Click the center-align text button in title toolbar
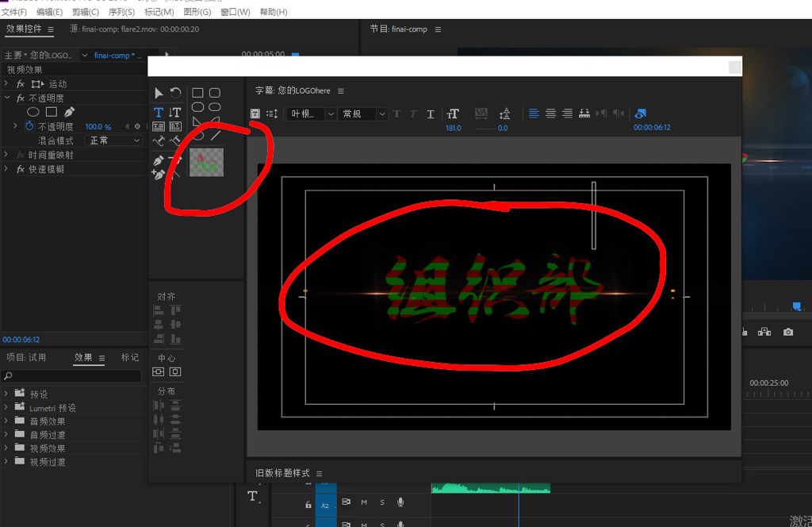 [x=550, y=113]
